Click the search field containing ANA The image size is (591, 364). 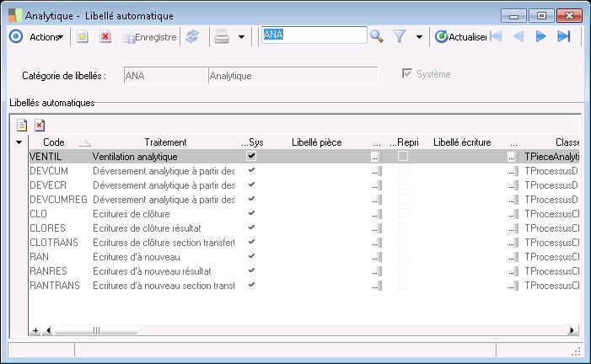[x=314, y=35]
